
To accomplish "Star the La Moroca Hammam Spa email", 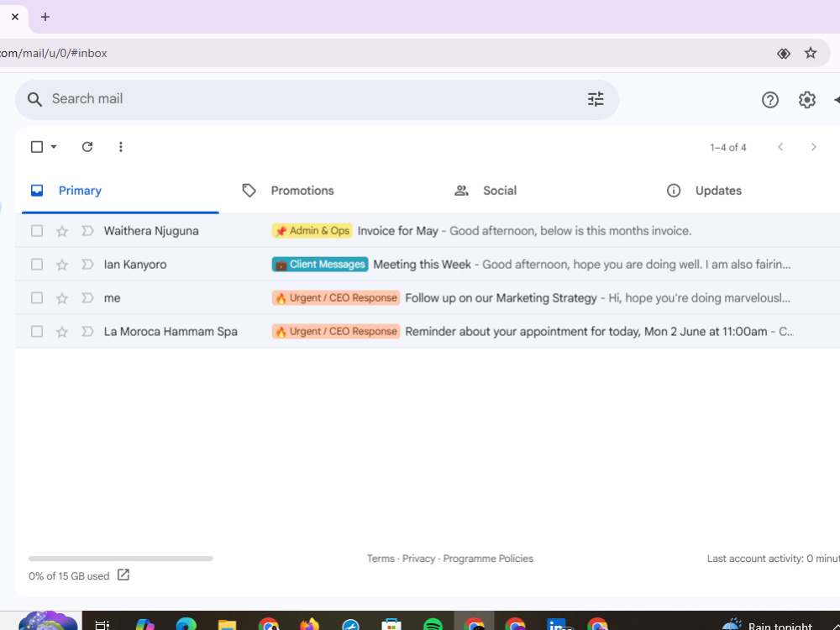I will [62, 332].
